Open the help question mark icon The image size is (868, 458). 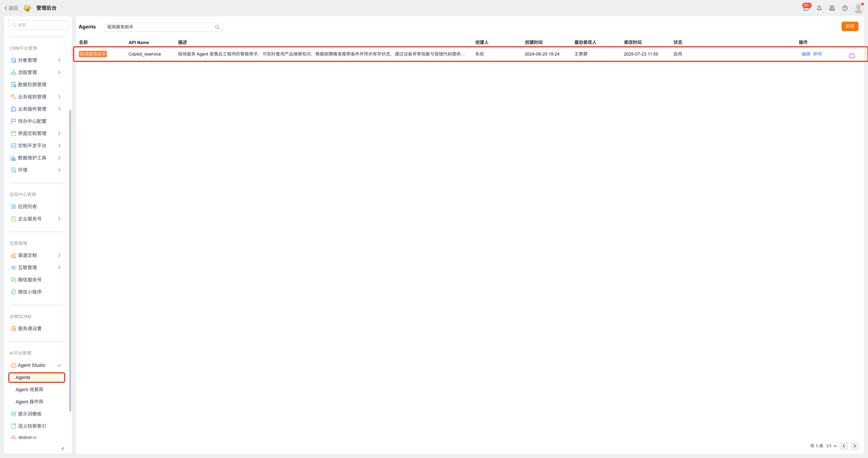(x=845, y=8)
